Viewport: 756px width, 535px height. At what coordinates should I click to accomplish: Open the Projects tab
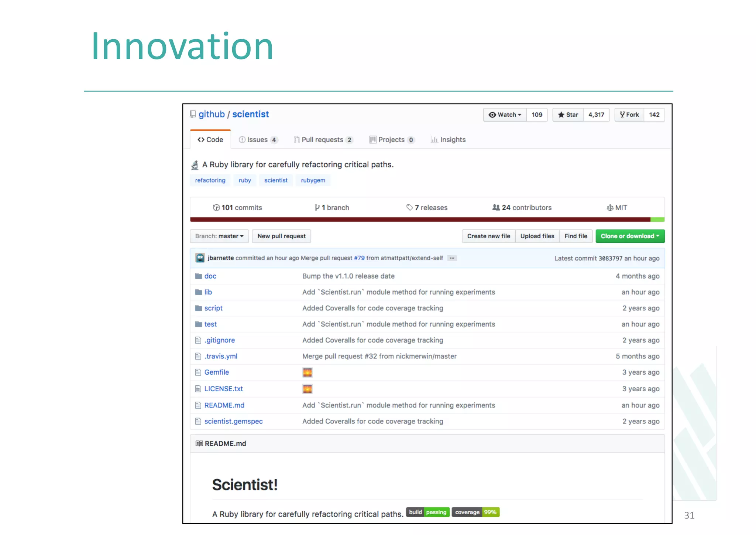(x=392, y=140)
